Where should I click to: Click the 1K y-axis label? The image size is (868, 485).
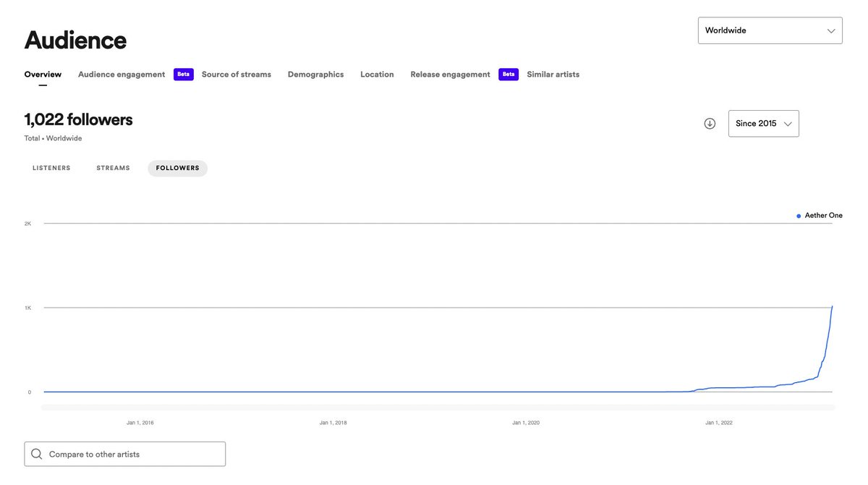pos(27,308)
